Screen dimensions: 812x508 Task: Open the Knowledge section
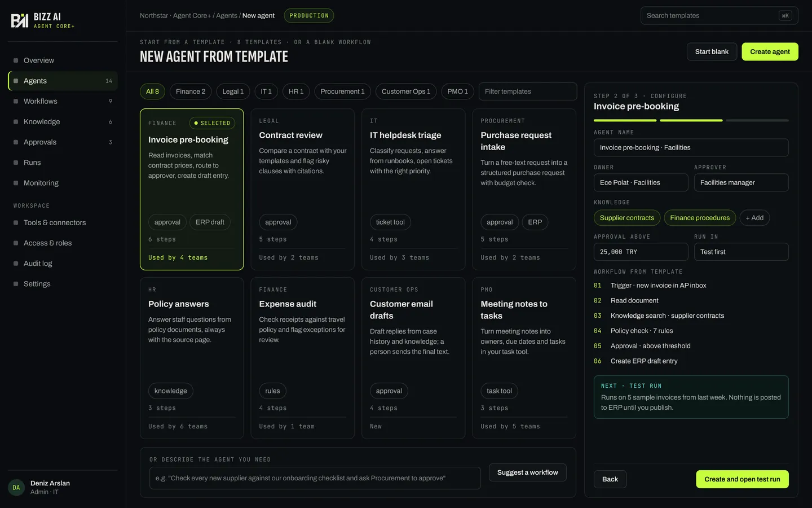click(x=63, y=122)
